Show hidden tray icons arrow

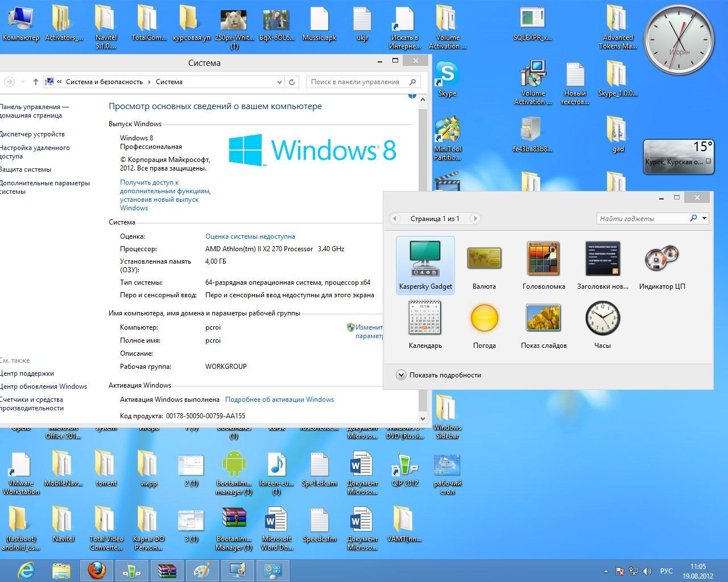pyautogui.click(x=606, y=571)
